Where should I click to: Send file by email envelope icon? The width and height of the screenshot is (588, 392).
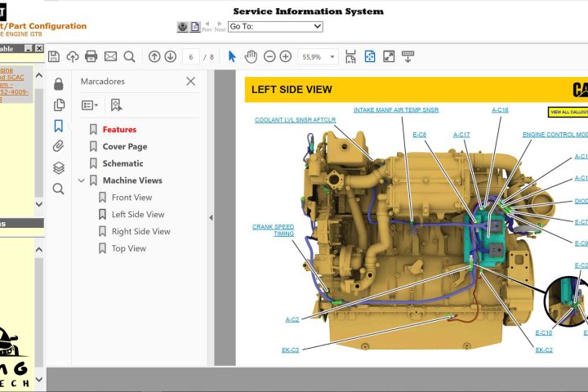[110, 56]
